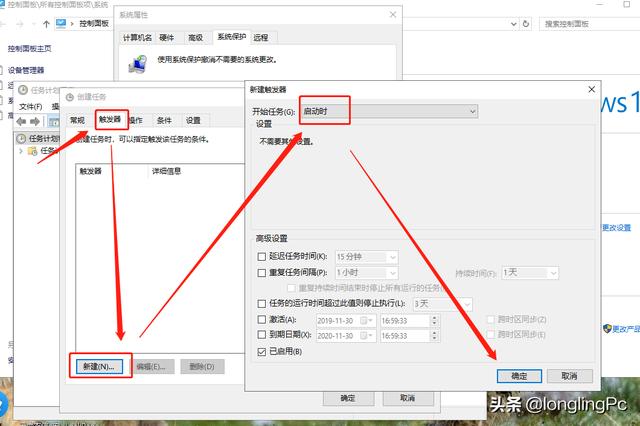Switch to the 常规 tab in 创建任务

click(x=78, y=120)
